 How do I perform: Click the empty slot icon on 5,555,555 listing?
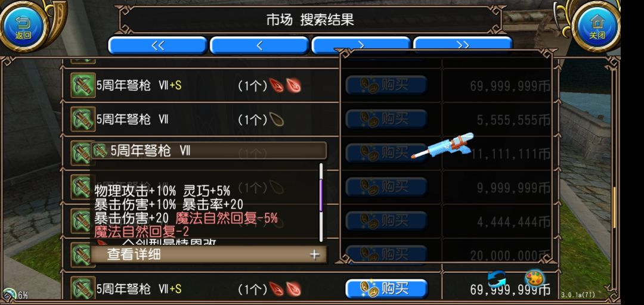(277, 120)
